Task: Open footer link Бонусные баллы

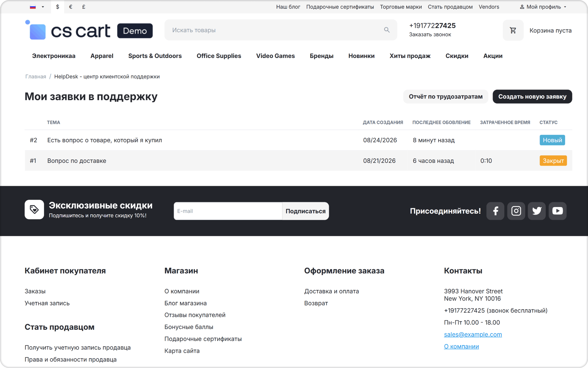Action: [x=189, y=327]
